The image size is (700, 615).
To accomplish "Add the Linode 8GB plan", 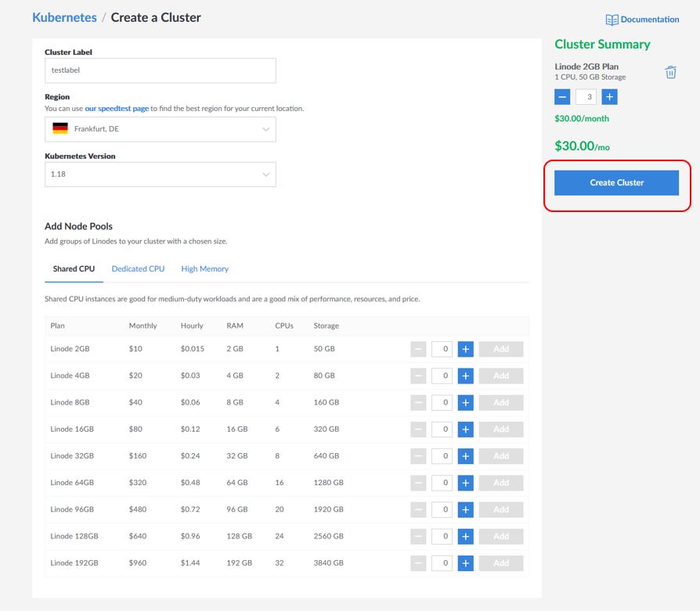I will pos(501,403).
